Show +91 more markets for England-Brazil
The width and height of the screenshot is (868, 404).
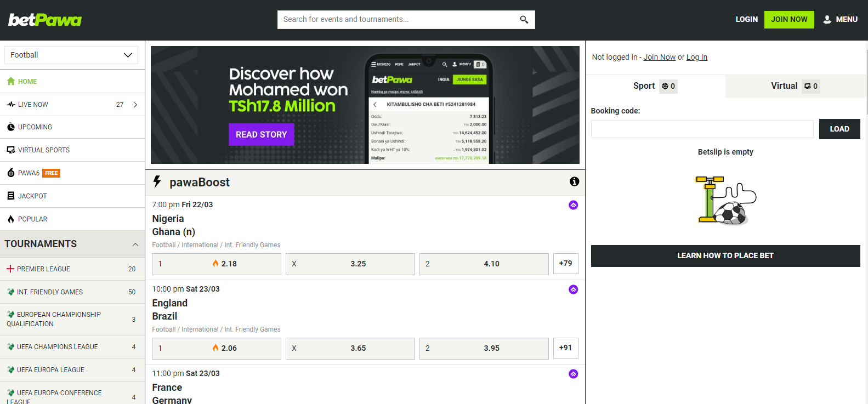566,348
